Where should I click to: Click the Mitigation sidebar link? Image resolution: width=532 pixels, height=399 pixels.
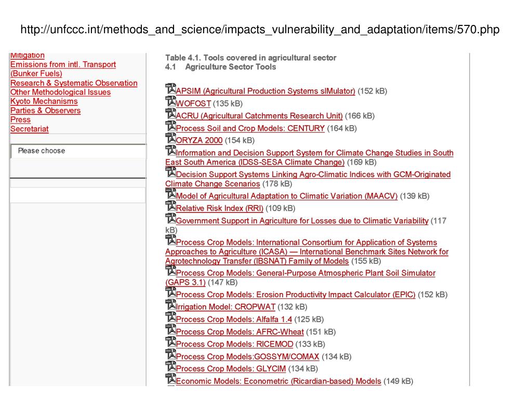[28, 56]
